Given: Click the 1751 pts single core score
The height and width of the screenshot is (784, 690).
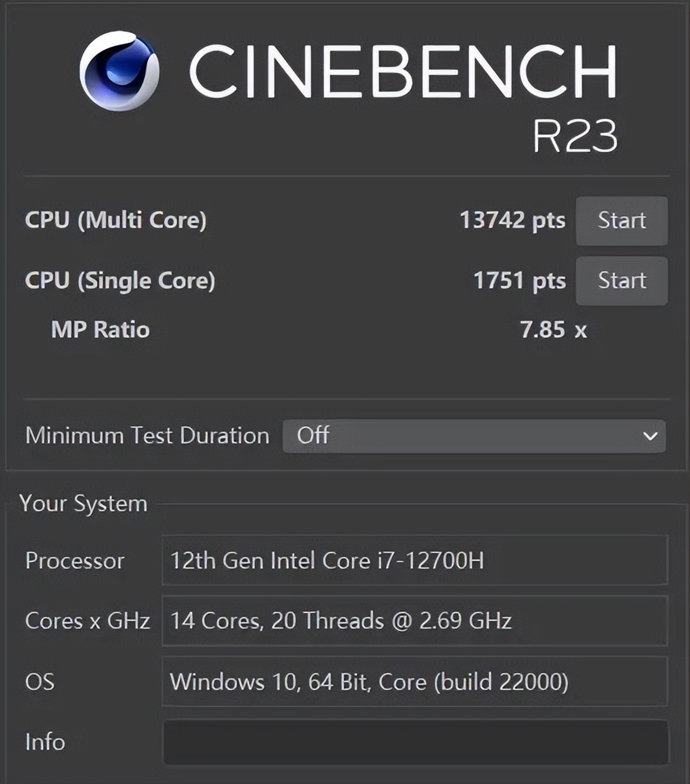Looking at the screenshot, I should pos(519,281).
